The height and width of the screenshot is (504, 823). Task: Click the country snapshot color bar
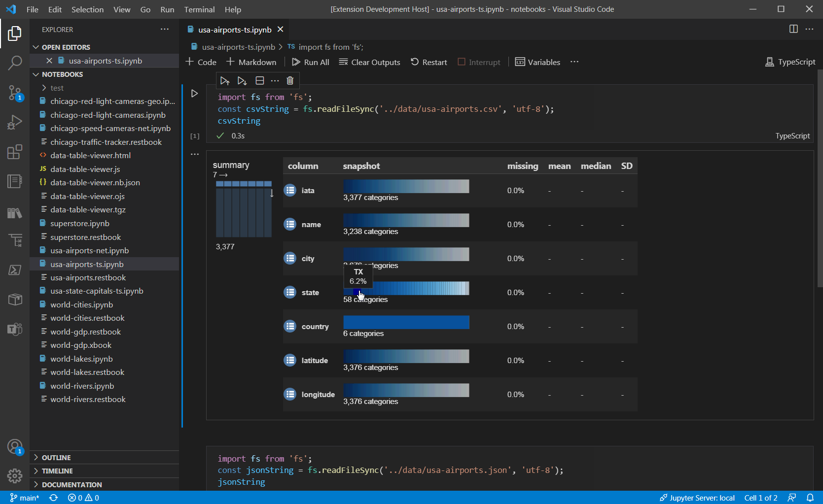406,322
